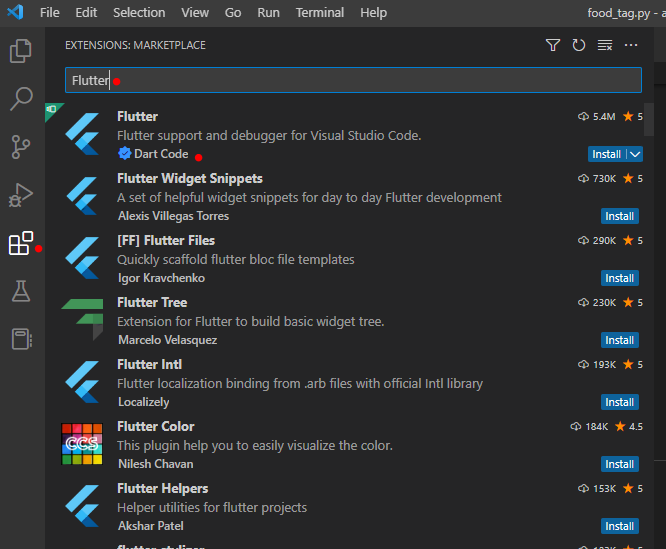This screenshot has height=549, width=666.
Task: Open Install dropdown arrow for Flutter
Action: click(x=635, y=154)
